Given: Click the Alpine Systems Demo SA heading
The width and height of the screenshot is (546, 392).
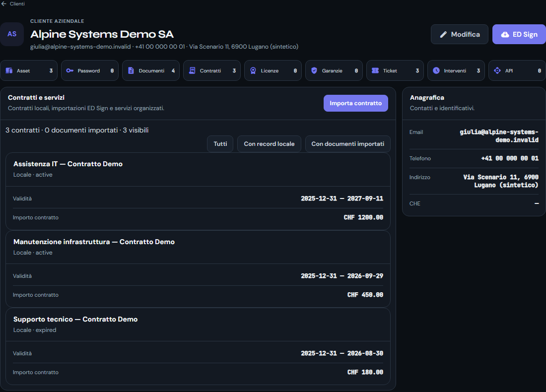Looking at the screenshot, I should coord(102,34).
